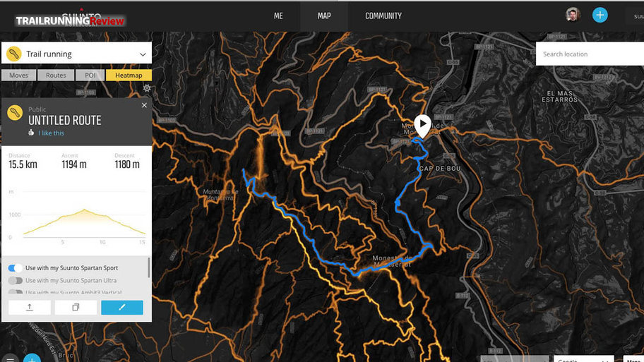Click the device list scrollbar
The width and height of the screenshot is (644, 362).
(148, 267)
